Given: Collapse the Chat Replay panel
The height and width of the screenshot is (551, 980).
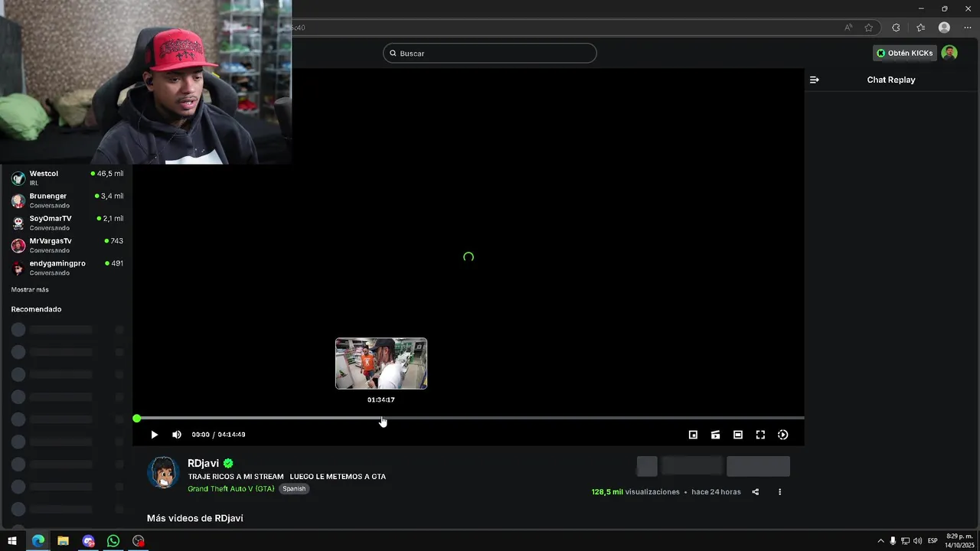Looking at the screenshot, I should pyautogui.click(x=815, y=80).
